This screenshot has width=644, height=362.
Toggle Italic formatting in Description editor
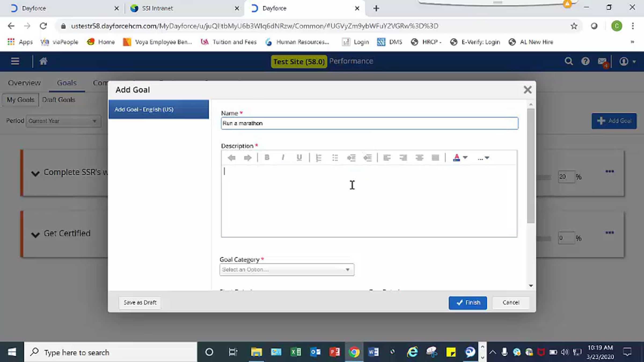(x=283, y=158)
